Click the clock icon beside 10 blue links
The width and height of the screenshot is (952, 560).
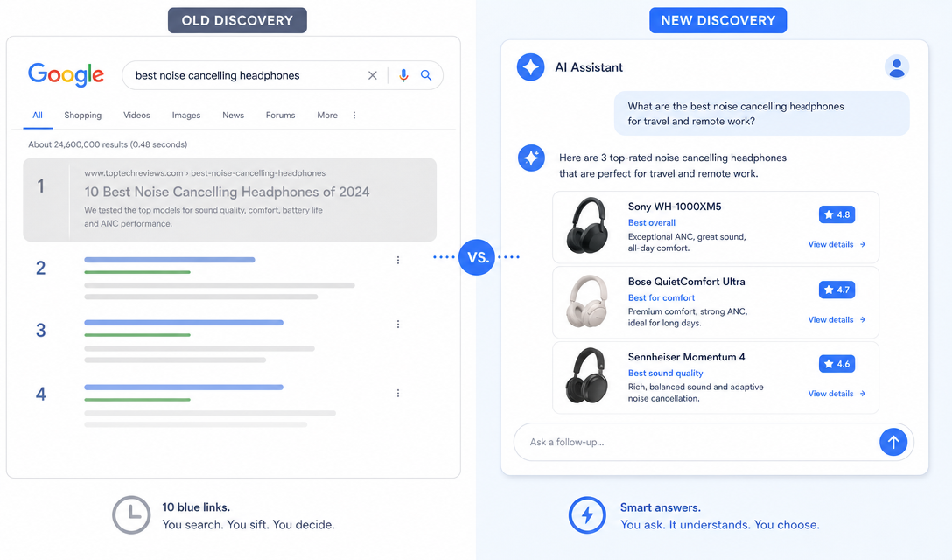click(131, 515)
